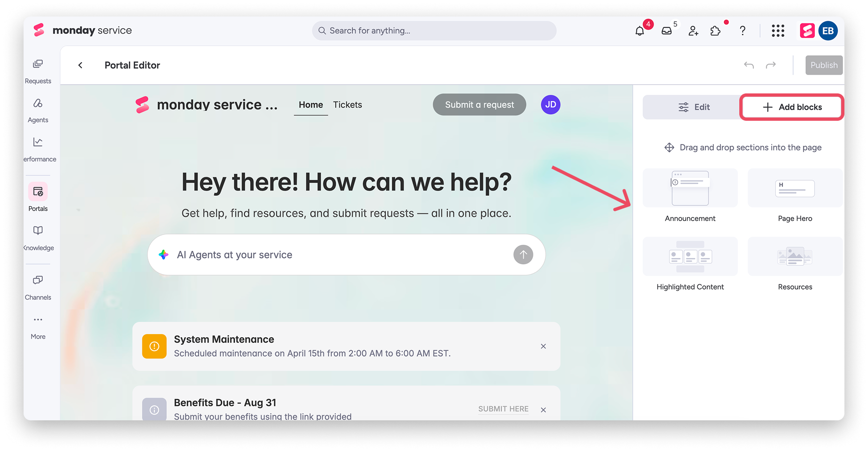Click the 'Scheduled maintenance on April 15th' text

(312, 353)
